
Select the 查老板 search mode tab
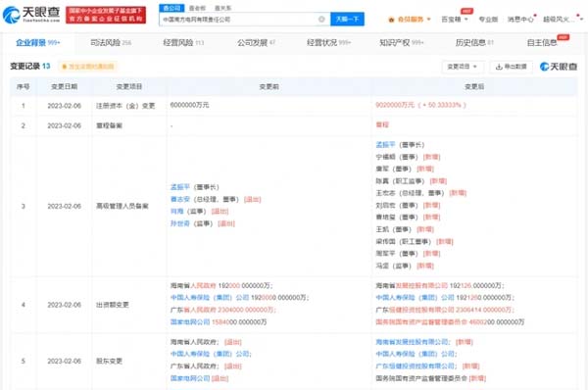[x=197, y=8]
